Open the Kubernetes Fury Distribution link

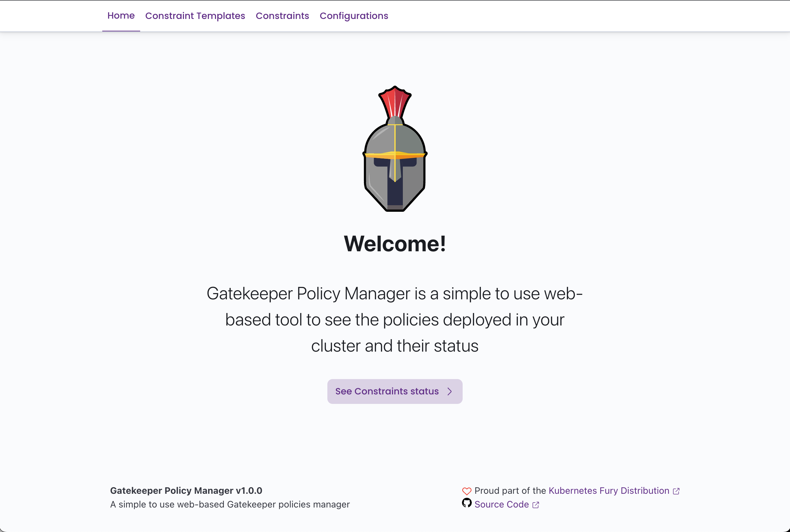[609, 490]
